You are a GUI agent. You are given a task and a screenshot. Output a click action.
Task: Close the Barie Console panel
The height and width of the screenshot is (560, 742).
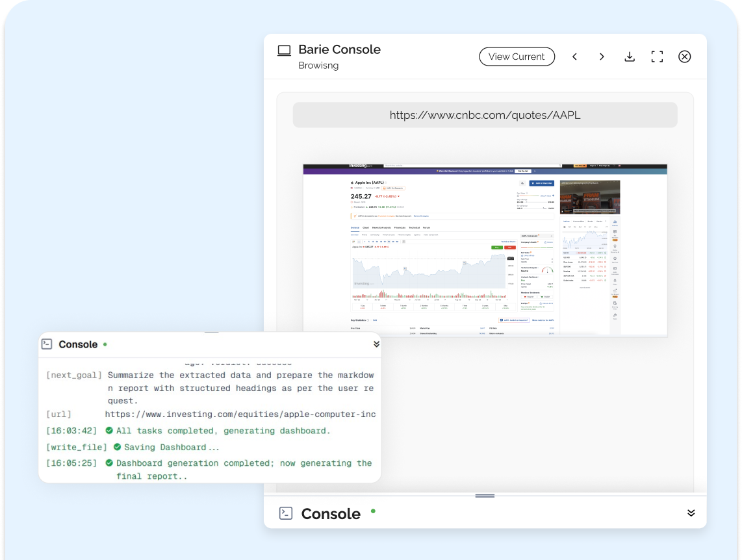pyautogui.click(x=684, y=57)
